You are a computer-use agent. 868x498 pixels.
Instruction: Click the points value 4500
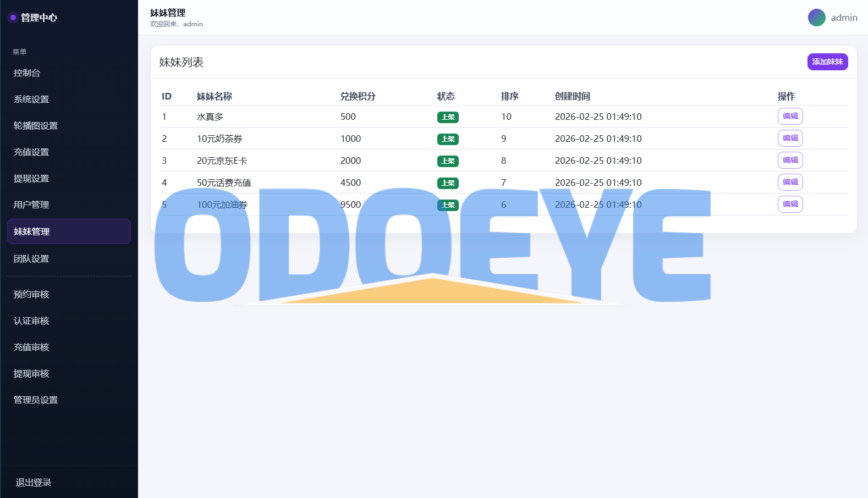coord(351,182)
